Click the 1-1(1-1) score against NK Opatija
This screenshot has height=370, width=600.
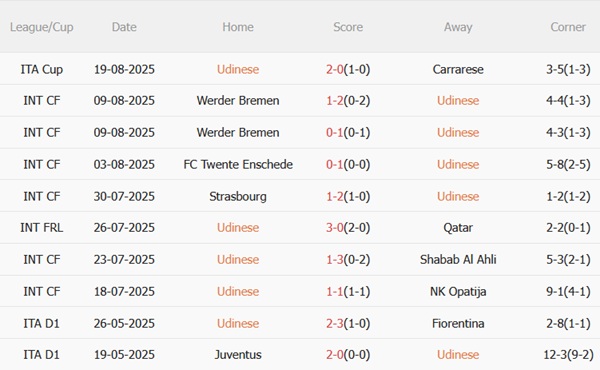[x=348, y=292]
